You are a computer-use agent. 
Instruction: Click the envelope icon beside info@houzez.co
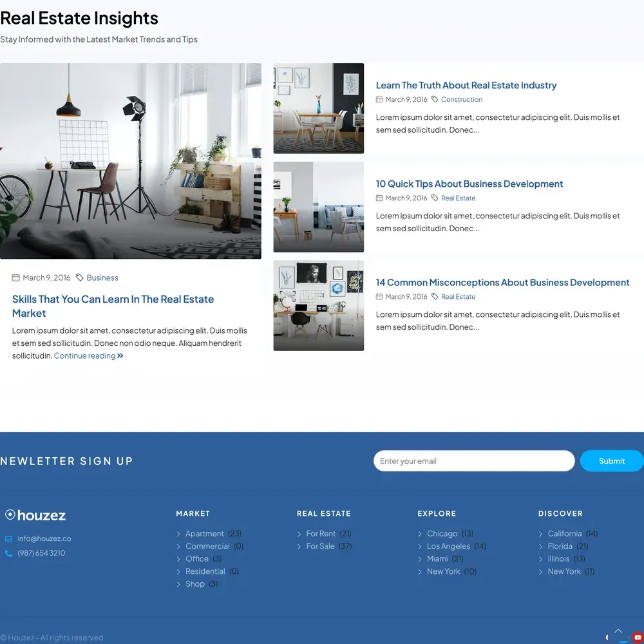point(8,539)
